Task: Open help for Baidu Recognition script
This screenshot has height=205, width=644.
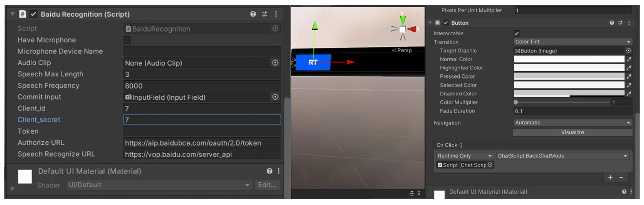Action: pos(253,14)
